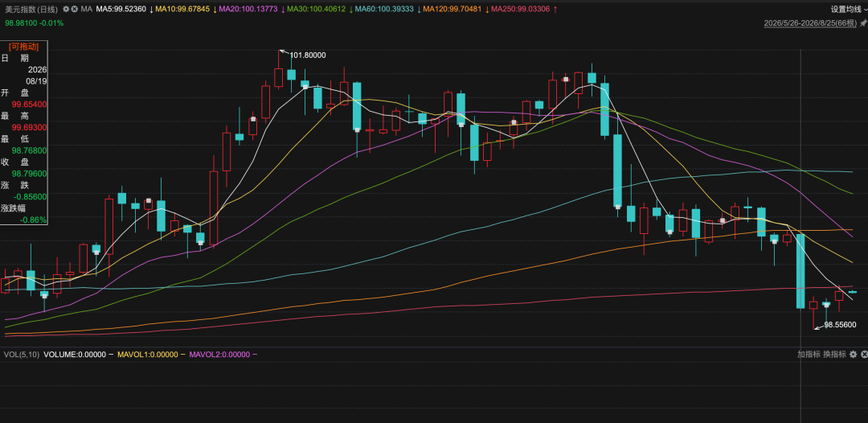Remove the MA indicator with its X icon
Image resolution: width=868 pixels, height=423 pixels.
coord(74,10)
